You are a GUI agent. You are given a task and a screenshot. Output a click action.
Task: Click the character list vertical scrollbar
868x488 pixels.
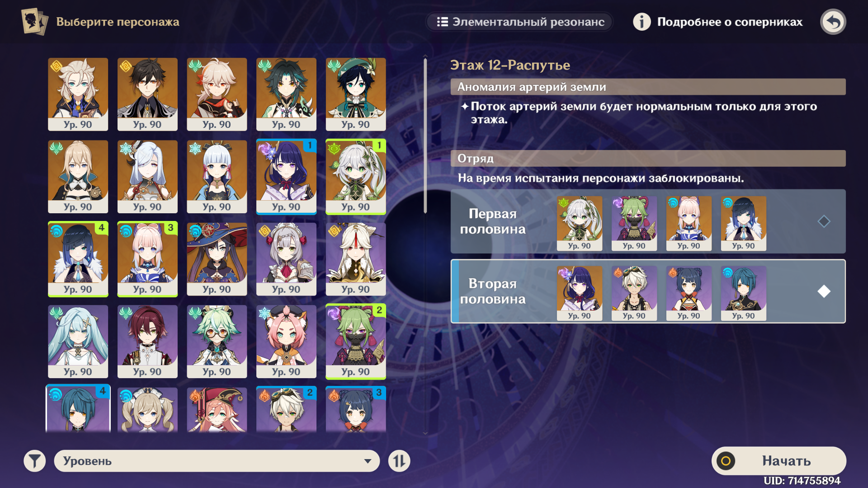425,136
